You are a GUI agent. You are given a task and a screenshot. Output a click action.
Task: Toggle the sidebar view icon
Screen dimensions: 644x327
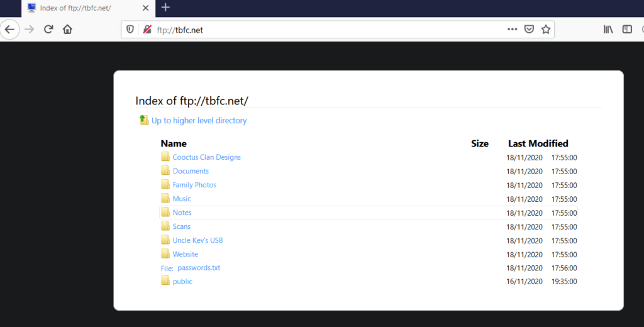(627, 30)
